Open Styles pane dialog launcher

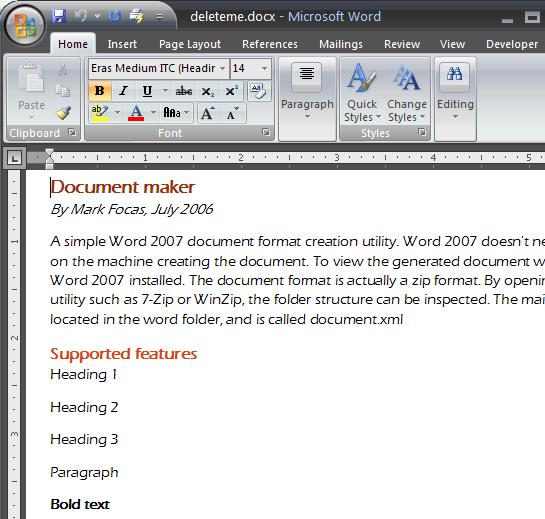point(422,132)
